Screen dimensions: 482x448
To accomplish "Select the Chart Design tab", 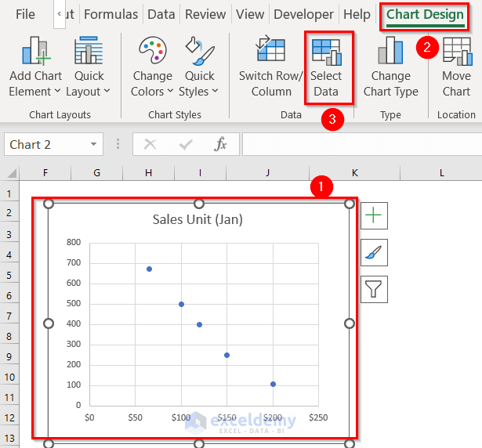I will (425, 14).
